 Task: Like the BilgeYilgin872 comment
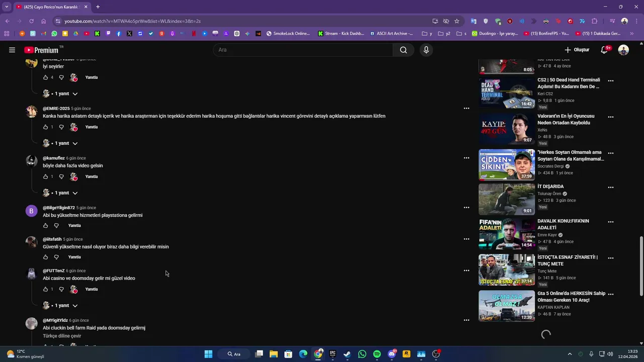45,226
